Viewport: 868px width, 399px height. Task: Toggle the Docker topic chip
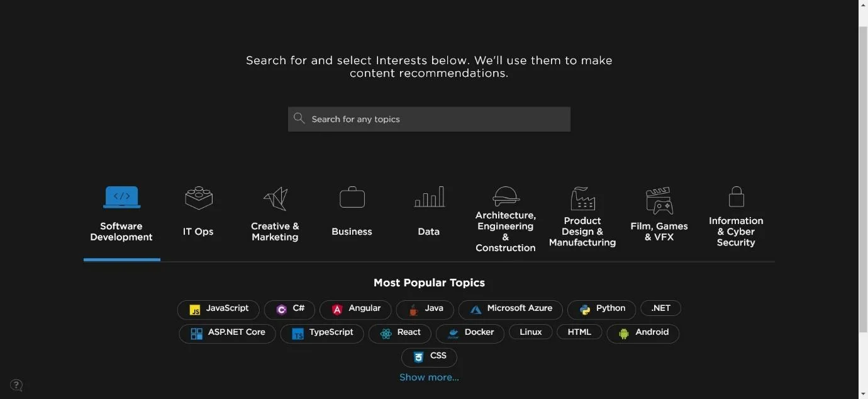[x=470, y=334]
